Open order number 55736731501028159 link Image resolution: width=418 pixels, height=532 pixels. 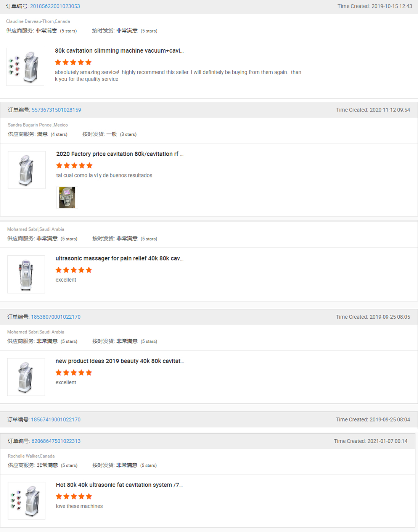click(56, 110)
